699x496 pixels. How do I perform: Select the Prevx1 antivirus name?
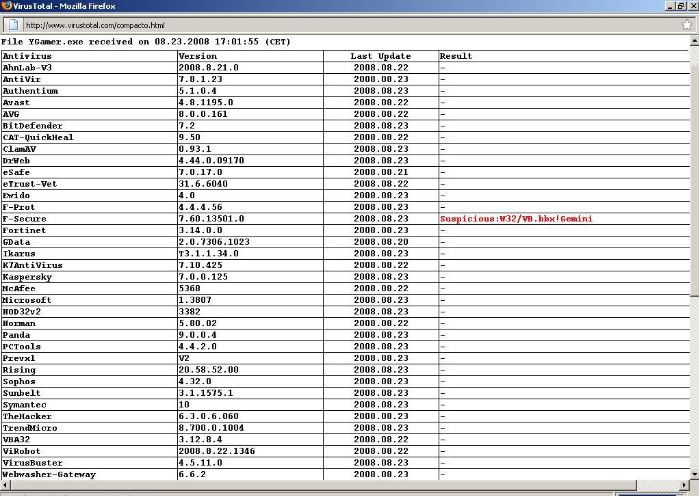click(x=19, y=358)
